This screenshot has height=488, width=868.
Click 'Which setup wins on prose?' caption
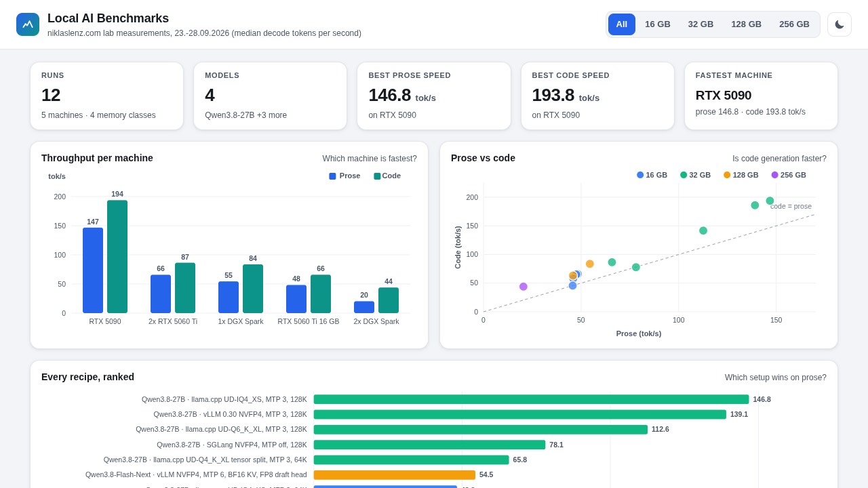coord(776,378)
